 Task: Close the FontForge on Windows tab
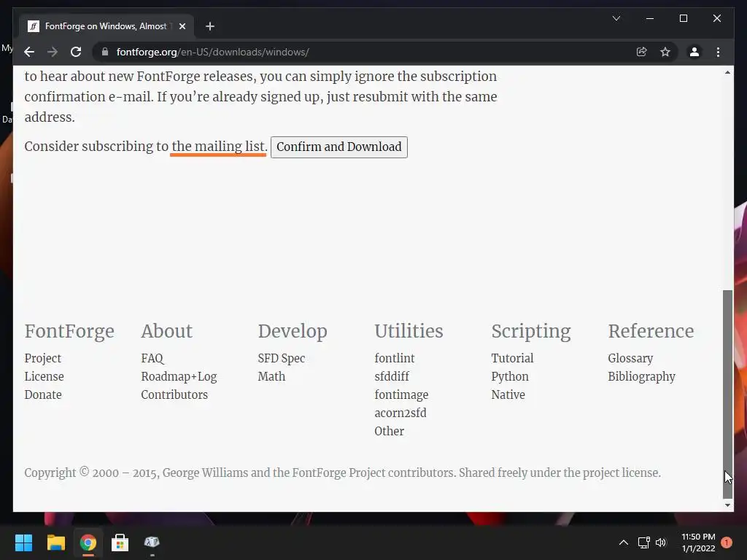(182, 26)
